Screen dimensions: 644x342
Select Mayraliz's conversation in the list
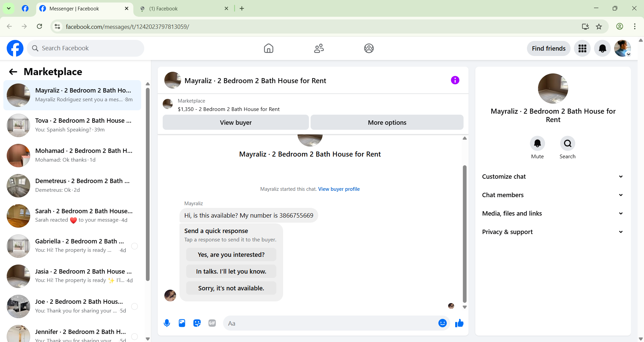pos(72,95)
